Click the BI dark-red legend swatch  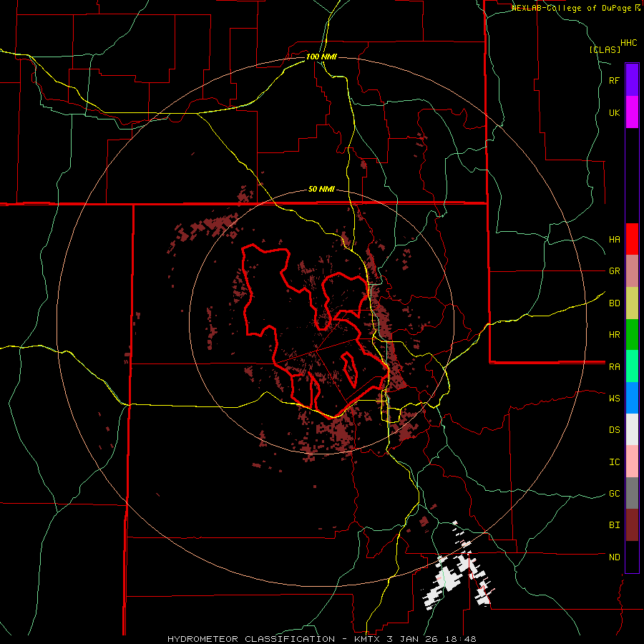pyautogui.click(x=632, y=525)
